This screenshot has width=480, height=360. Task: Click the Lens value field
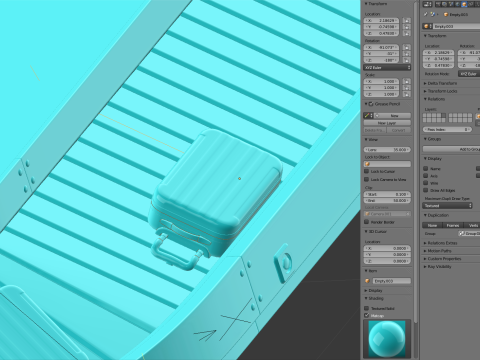(x=387, y=150)
